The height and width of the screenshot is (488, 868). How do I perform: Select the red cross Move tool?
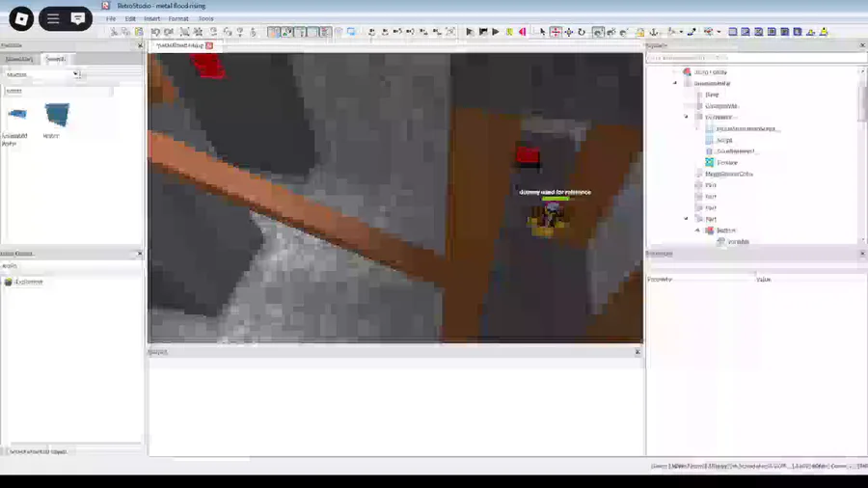[556, 32]
